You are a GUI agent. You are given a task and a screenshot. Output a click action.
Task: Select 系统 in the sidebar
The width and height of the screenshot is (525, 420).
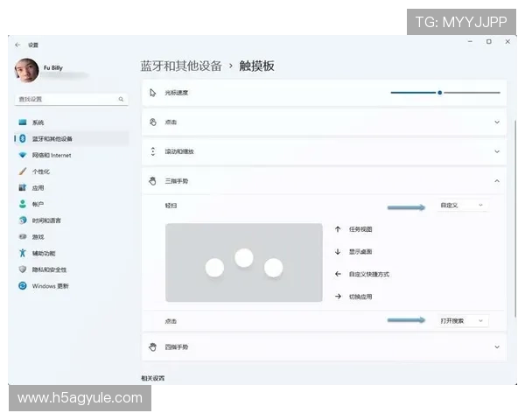pos(72,122)
